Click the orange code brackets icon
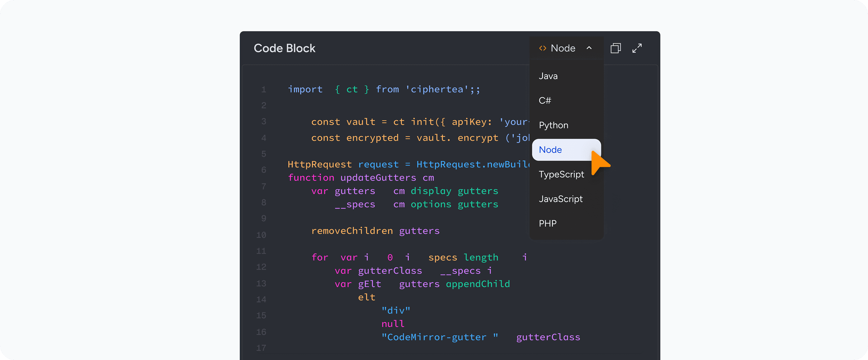The height and width of the screenshot is (360, 868). (x=542, y=48)
